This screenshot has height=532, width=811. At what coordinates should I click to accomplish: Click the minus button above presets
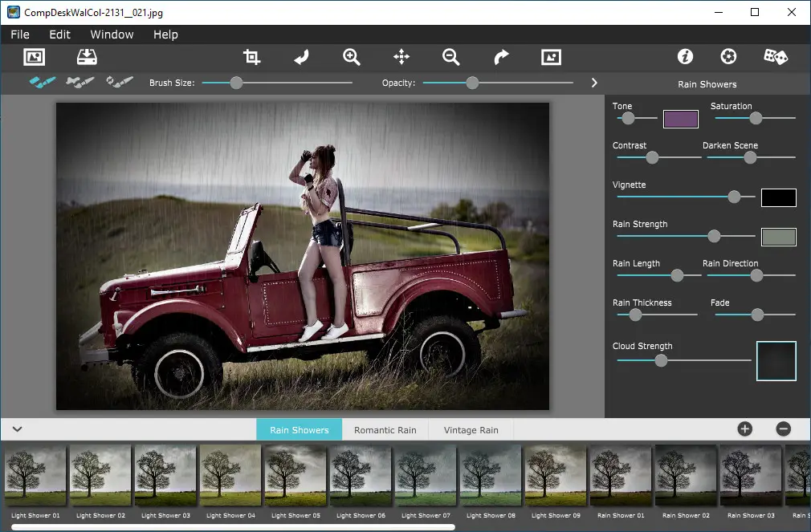pos(784,429)
